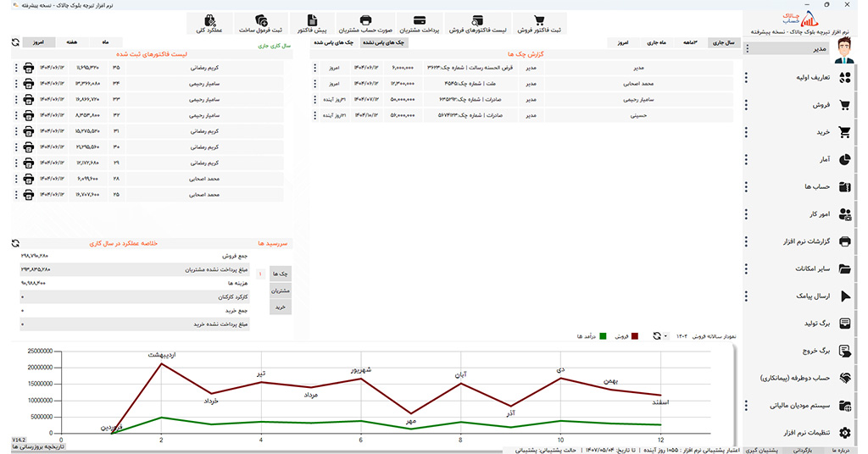Click the عملکرد کلی toolbar icon
The height and width of the screenshot is (454, 868).
(x=209, y=20)
